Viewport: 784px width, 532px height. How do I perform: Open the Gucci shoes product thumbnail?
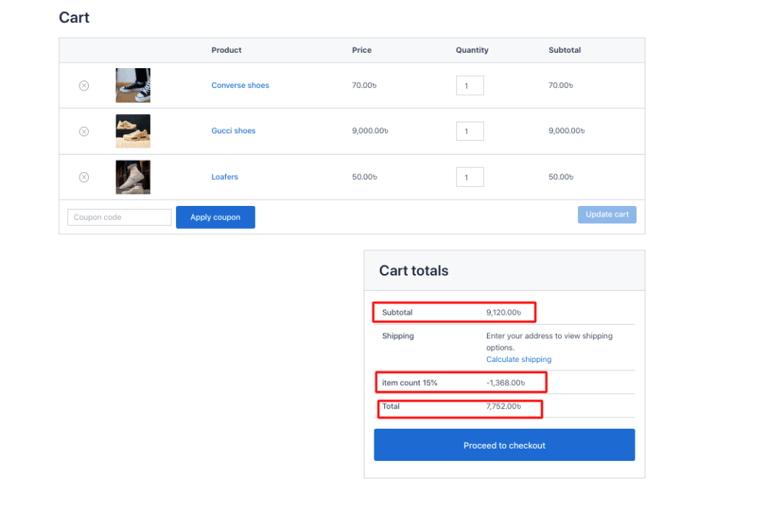pos(132,131)
